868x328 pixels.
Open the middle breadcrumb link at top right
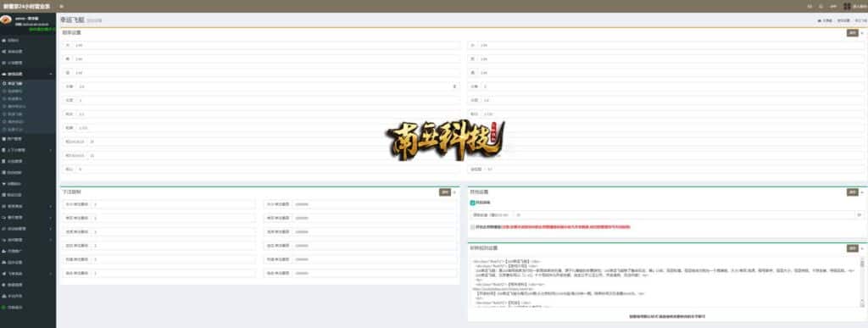pos(843,20)
